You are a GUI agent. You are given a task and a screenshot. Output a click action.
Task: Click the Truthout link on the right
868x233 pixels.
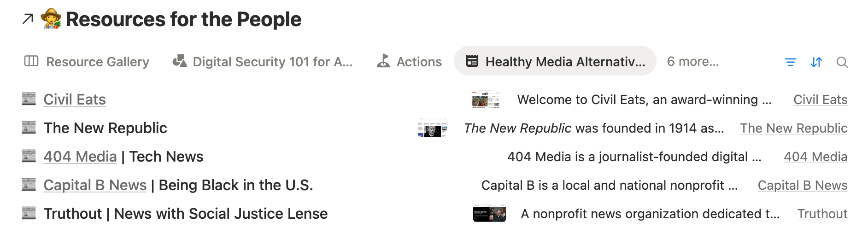coord(822,214)
